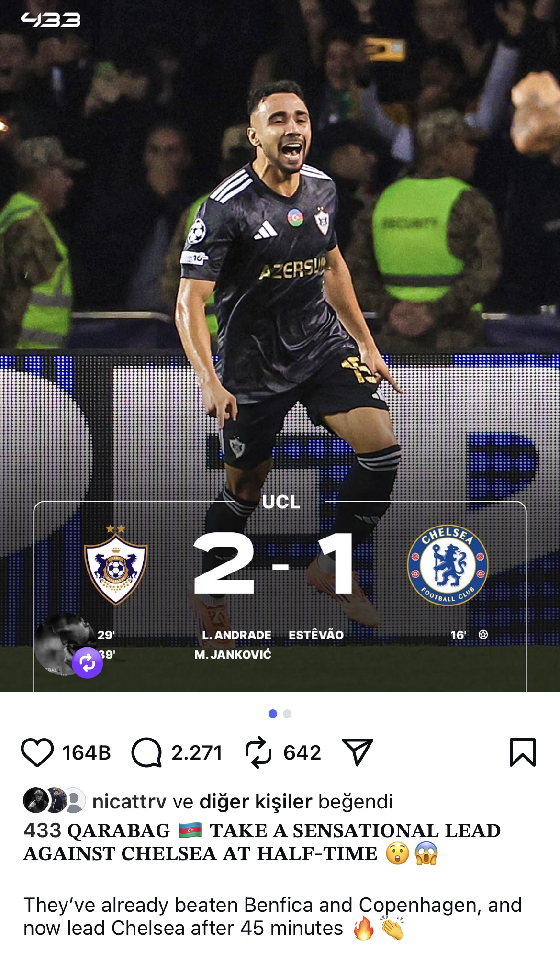Viewport: 560px width, 953px height.
Task: View the 642 reposts count
Action: 302,752
